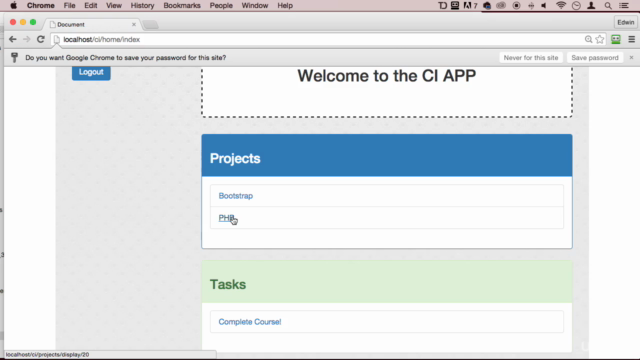Reload the page with the refresh icon
The width and height of the screenshot is (640, 360).
40,39
